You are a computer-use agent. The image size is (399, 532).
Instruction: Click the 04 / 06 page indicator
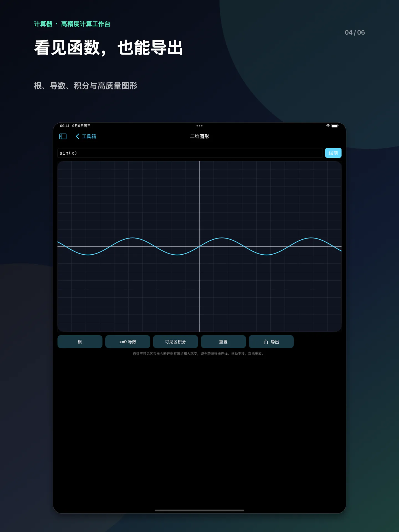pyautogui.click(x=355, y=32)
